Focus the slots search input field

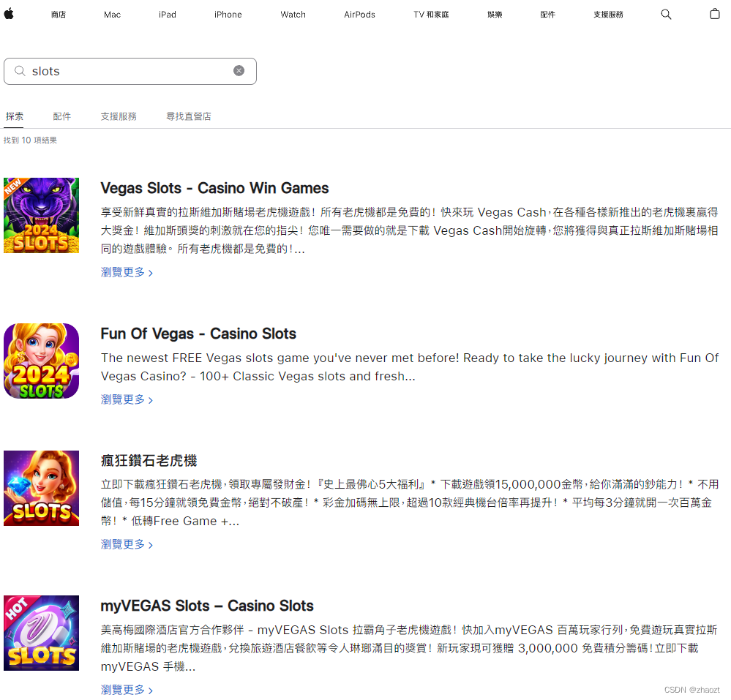(130, 71)
